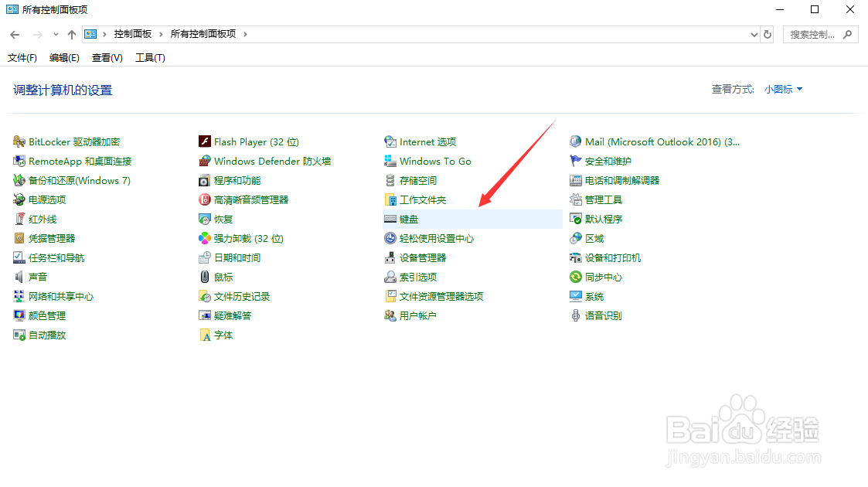Open the 网络和共享中心 icon
Screen dimensions: 868x487
pyautogui.click(x=19, y=297)
